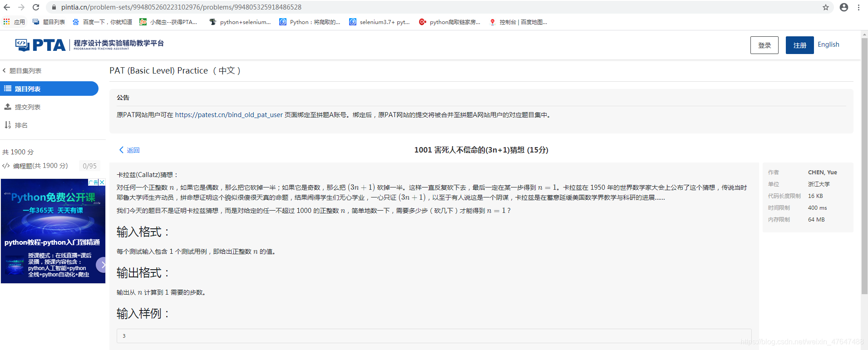Switch language to English
The width and height of the screenshot is (868, 350).
829,44
